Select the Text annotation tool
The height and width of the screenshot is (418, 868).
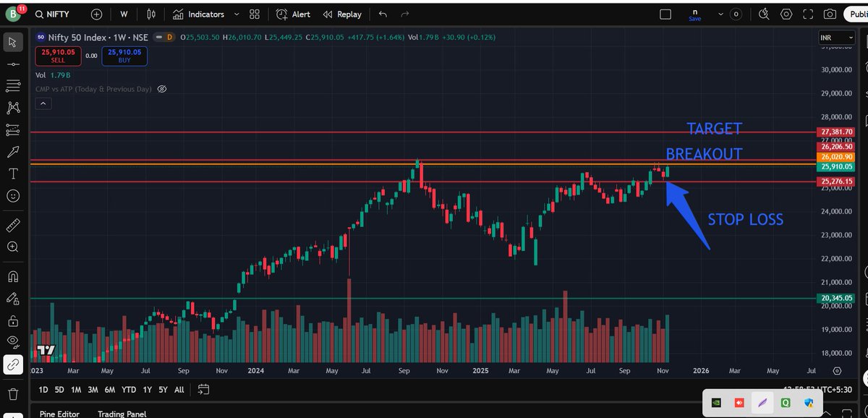click(x=13, y=174)
